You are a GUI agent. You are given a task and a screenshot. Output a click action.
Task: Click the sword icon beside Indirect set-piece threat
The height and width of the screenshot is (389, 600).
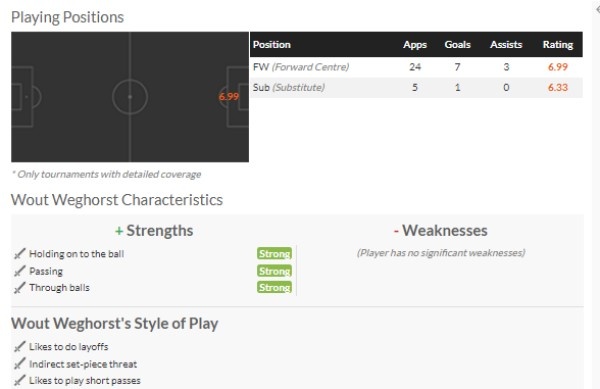[x=20, y=364]
